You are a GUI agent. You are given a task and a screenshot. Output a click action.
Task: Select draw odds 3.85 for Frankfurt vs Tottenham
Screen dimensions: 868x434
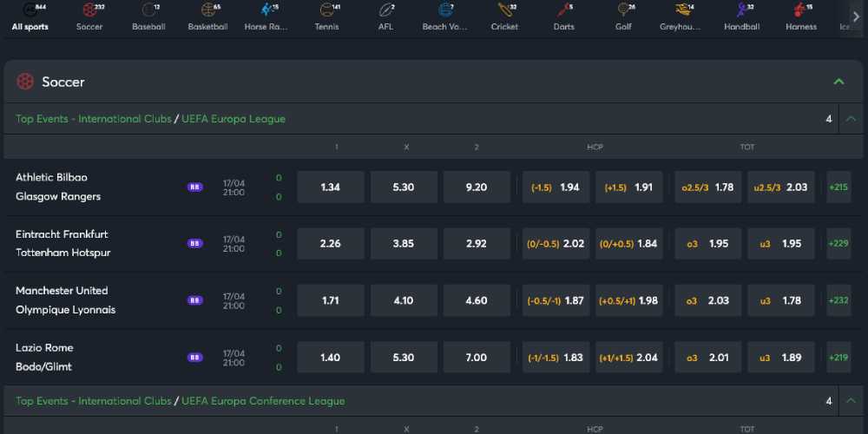(403, 244)
